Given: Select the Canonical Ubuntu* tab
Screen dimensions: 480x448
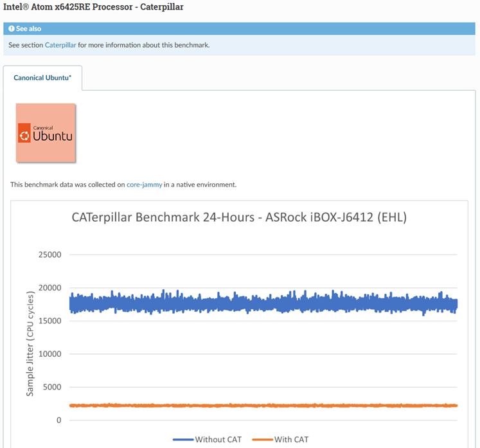Looking at the screenshot, I should [x=42, y=78].
